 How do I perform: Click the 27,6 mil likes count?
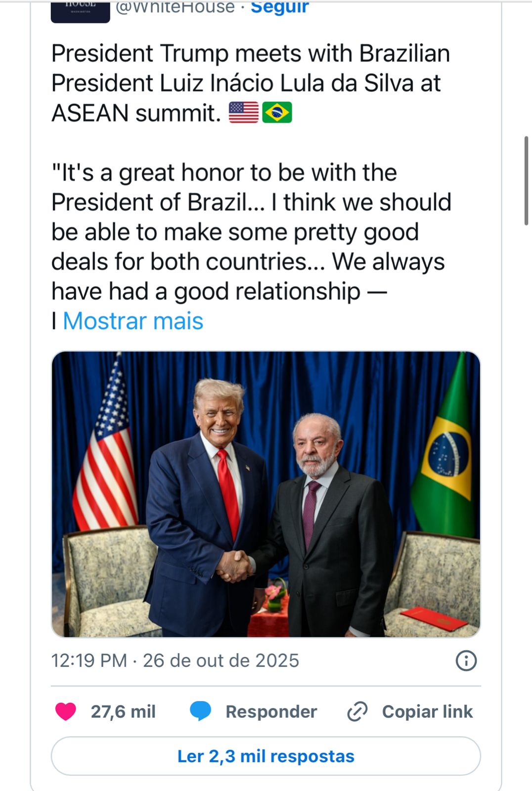[123, 711]
